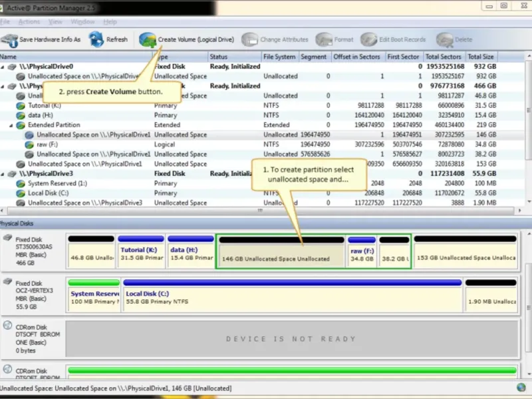
Task: Click the OCZ-VERTEX3 fixed disk icon
Action: [7, 281]
